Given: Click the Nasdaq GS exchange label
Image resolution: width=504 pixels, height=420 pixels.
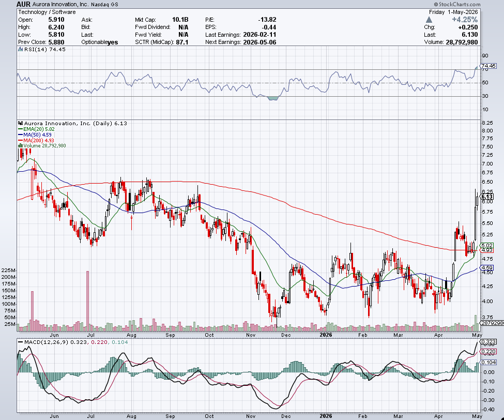Looking at the screenshot, I should pyautogui.click(x=104, y=5).
